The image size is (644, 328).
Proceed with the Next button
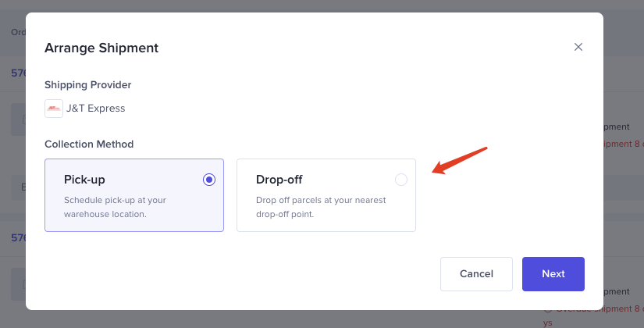pos(553,274)
